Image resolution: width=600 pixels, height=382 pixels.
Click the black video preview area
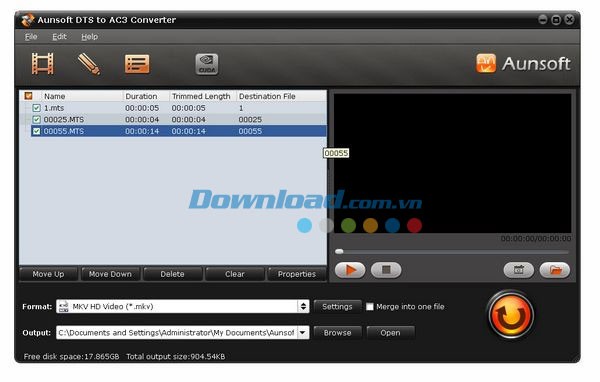click(x=453, y=163)
